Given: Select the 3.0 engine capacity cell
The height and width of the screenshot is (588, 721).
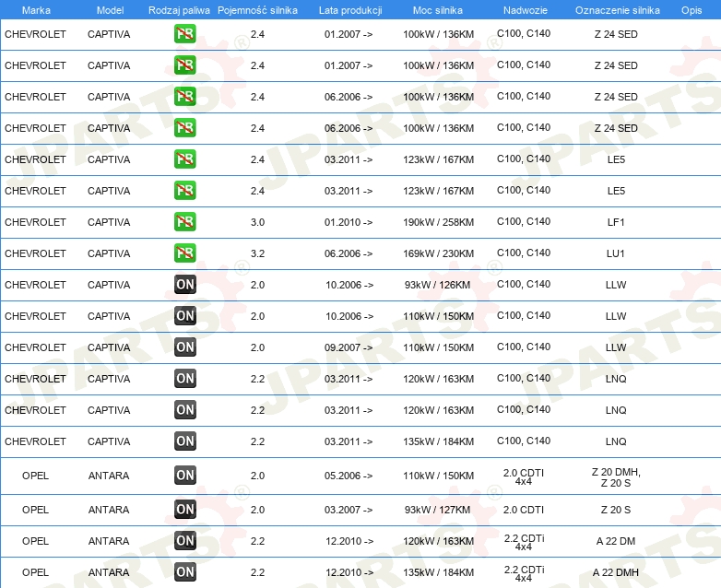Looking at the screenshot, I should tap(257, 222).
